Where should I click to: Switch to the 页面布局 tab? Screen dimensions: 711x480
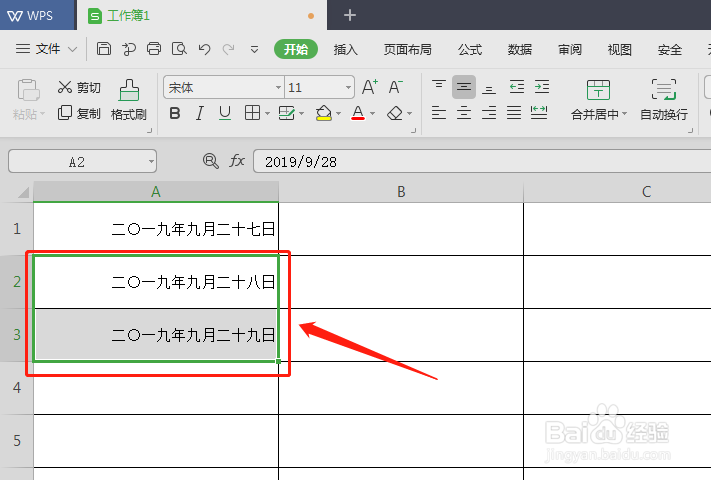[408, 49]
